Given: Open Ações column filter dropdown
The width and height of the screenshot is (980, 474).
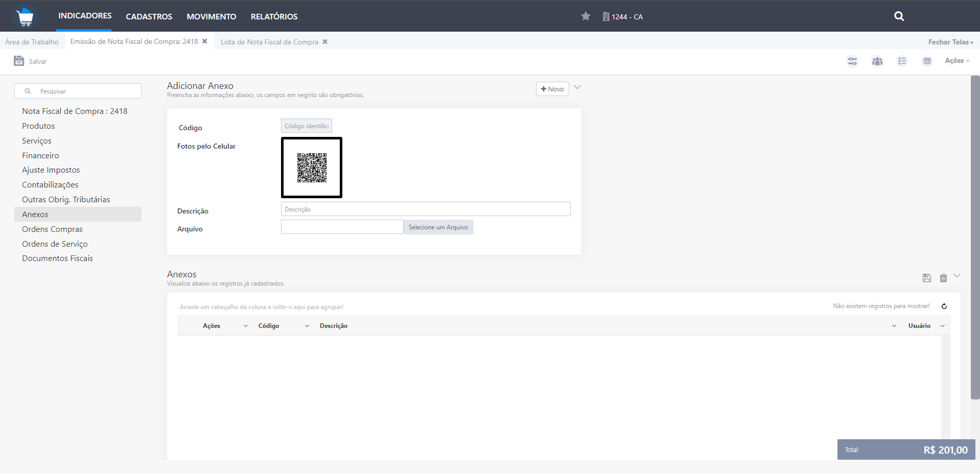Looking at the screenshot, I should 246,326.
